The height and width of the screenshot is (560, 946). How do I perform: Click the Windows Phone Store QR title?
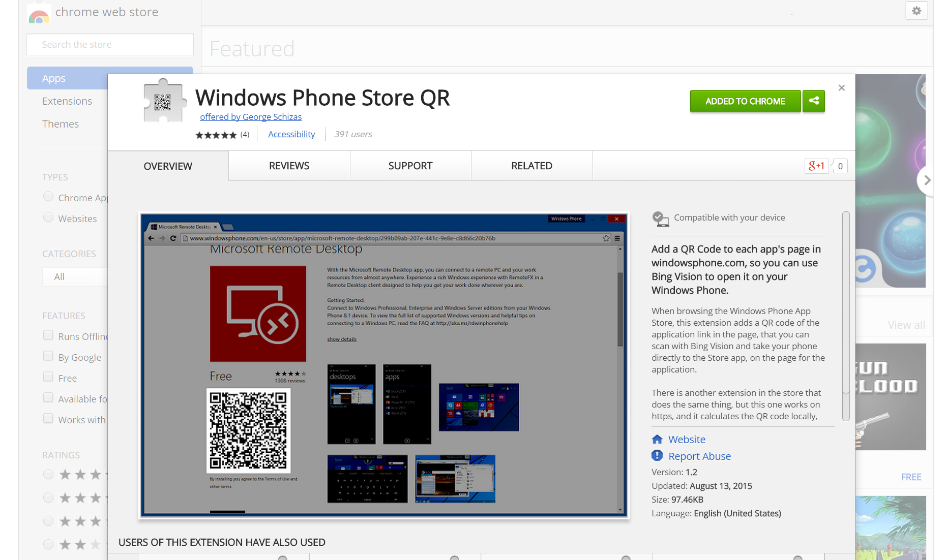click(x=322, y=98)
